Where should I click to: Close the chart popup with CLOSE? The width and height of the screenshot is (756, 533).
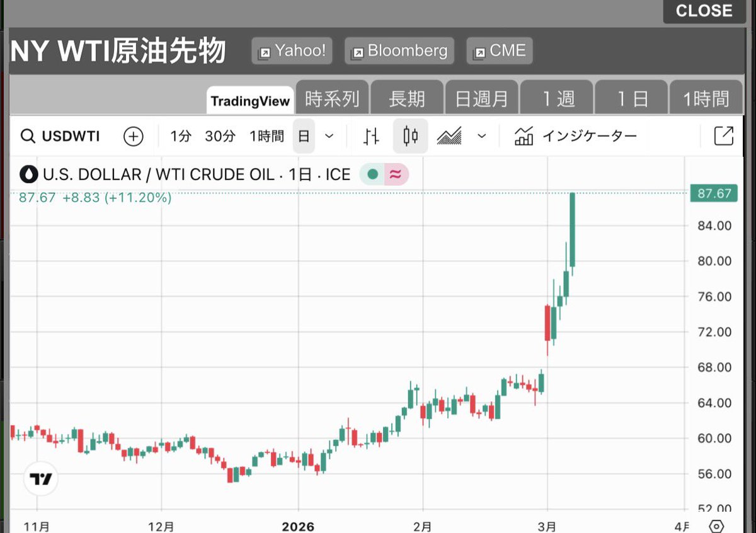coord(704,11)
